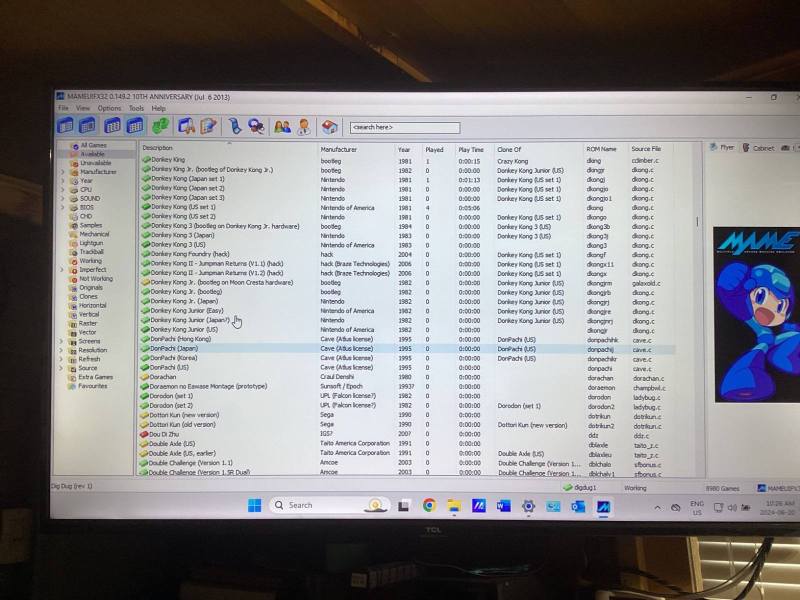800x600 pixels.
Task: Open File Explorer from the taskbar
Action: pyautogui.click(x=454, y=506)
